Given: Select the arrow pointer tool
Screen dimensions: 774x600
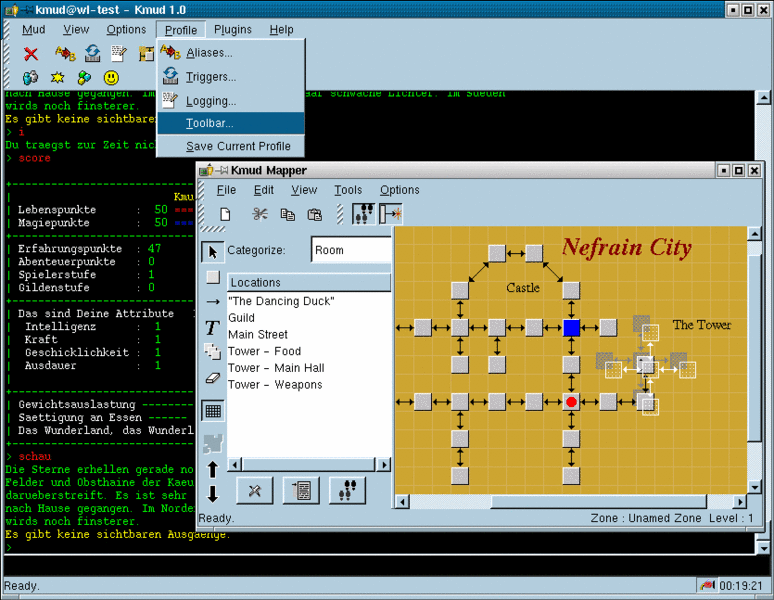Looking at the screenshot, I should (x=213, y=252).
